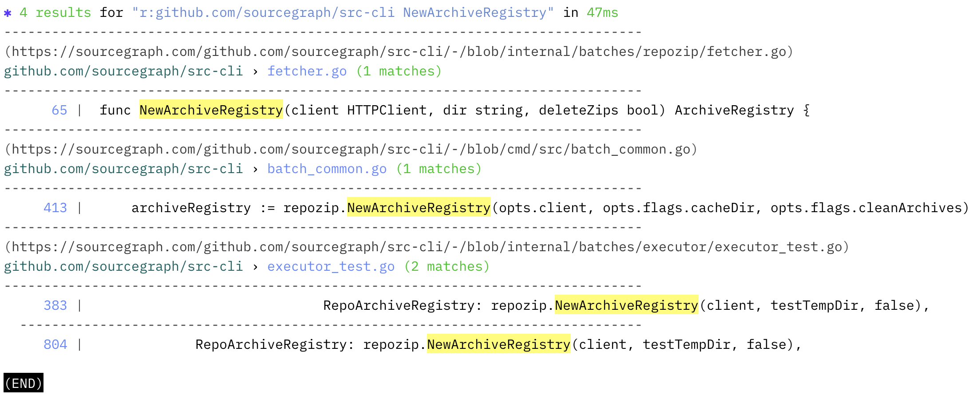The width and height of the screenshot is (980, 403).
Task: Click 'testTempDir' on line 804
Action: point(686,344)
